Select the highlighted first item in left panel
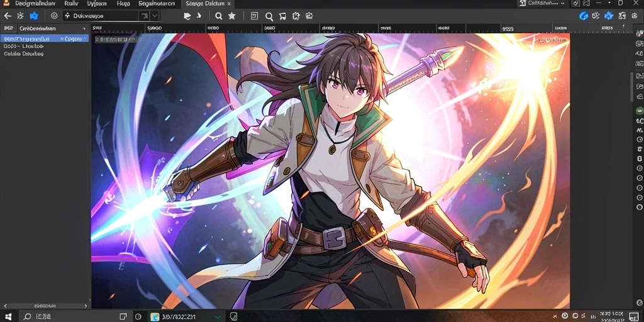Image resolution: width=644 pixels, height=322 pixels. coord(45,38)
